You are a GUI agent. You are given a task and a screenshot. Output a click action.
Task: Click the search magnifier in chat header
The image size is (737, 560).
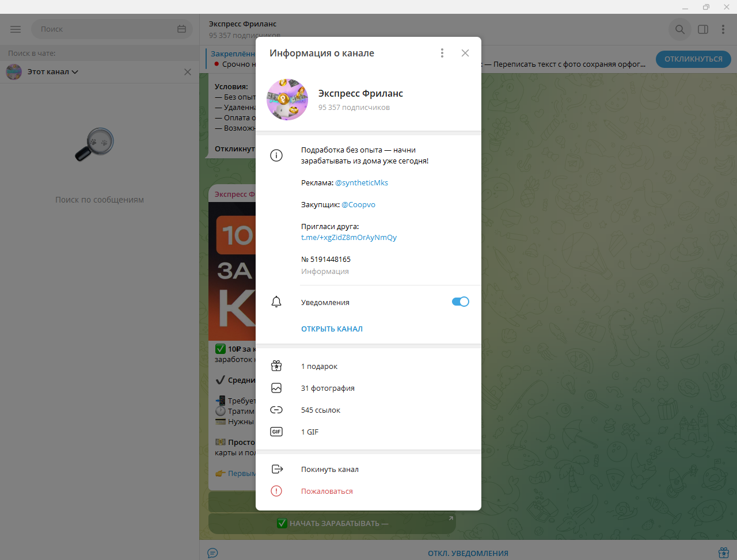point(680,29)
